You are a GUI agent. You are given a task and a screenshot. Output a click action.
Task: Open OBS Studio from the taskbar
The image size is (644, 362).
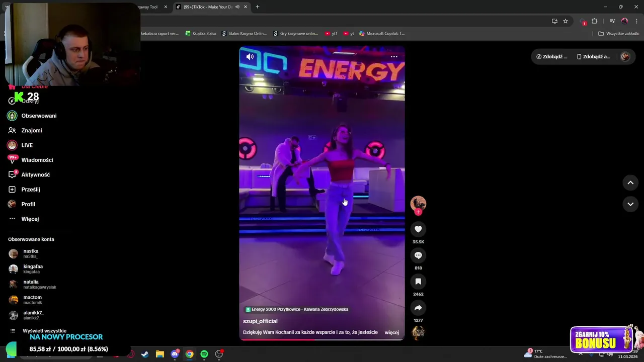click(x=219, y=354)
